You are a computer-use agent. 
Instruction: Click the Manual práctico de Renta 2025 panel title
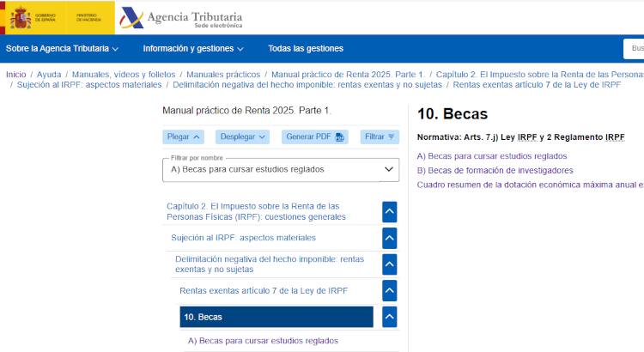[x=246, y=111]
